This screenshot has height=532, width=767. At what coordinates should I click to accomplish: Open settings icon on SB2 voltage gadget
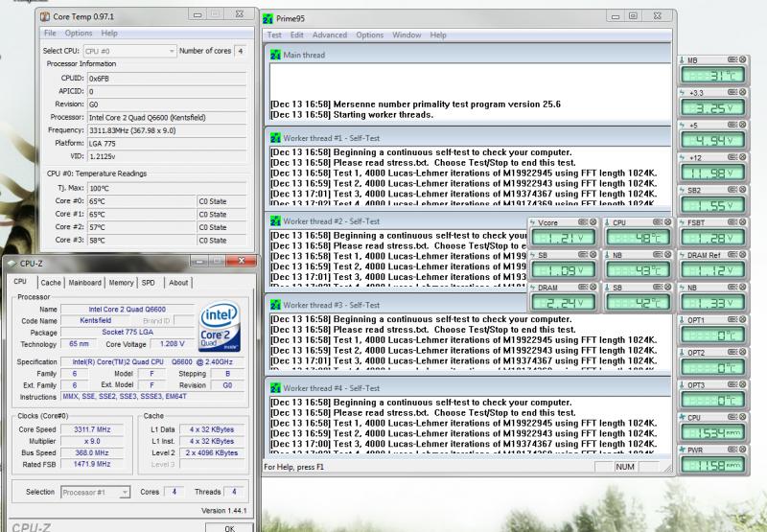coord(732,190)
